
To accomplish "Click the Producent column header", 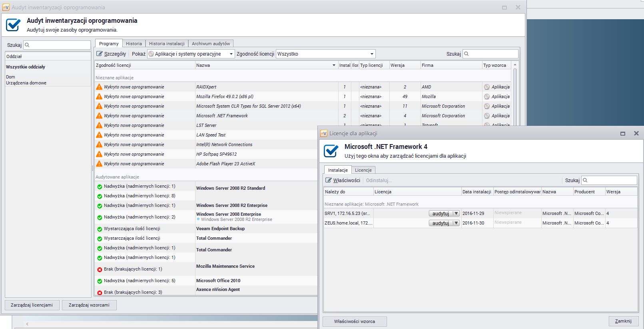I will tap(589, 192).
